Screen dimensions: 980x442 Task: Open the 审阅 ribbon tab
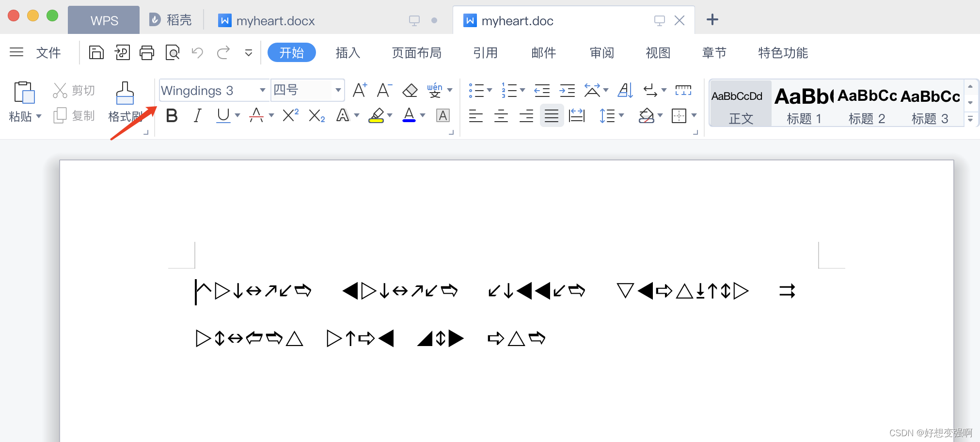point(602,53)
